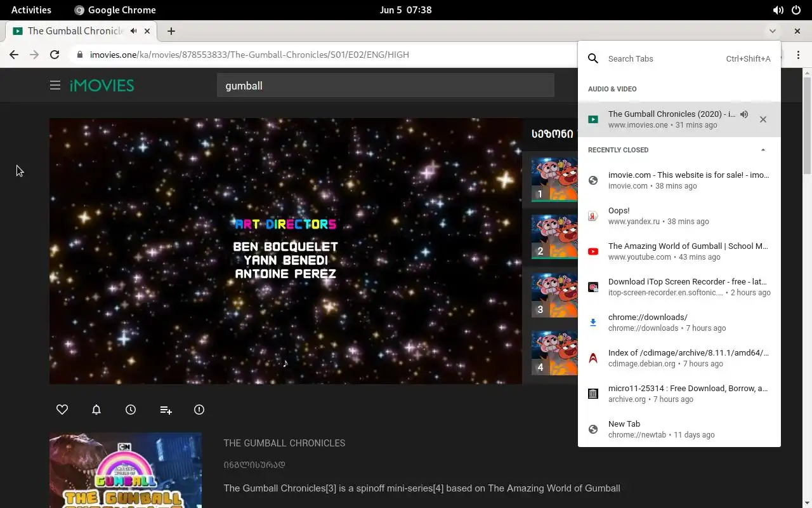Click the THE GUMBALL CHRONICLES title text
812x508 pixels.
pos(284,443)
